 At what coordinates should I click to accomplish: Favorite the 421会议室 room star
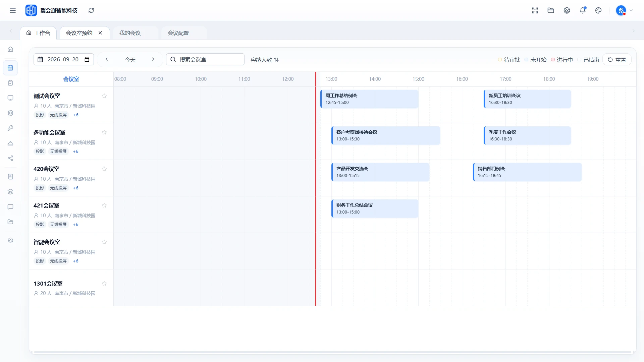[x=104, y=205]
